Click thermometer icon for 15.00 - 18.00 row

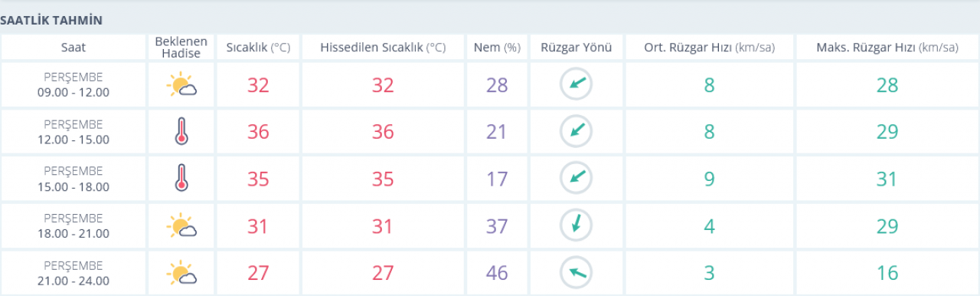[181, 178]
